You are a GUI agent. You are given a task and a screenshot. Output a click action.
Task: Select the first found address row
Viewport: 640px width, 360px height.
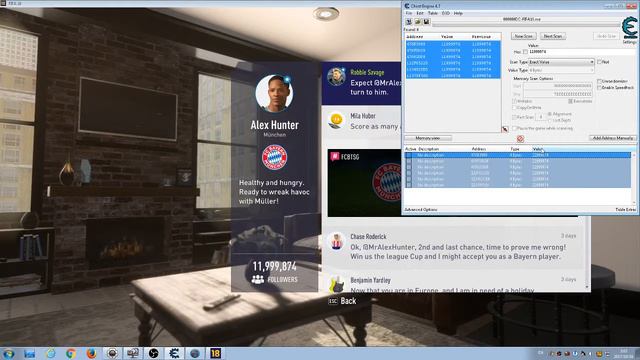(453, 44)
